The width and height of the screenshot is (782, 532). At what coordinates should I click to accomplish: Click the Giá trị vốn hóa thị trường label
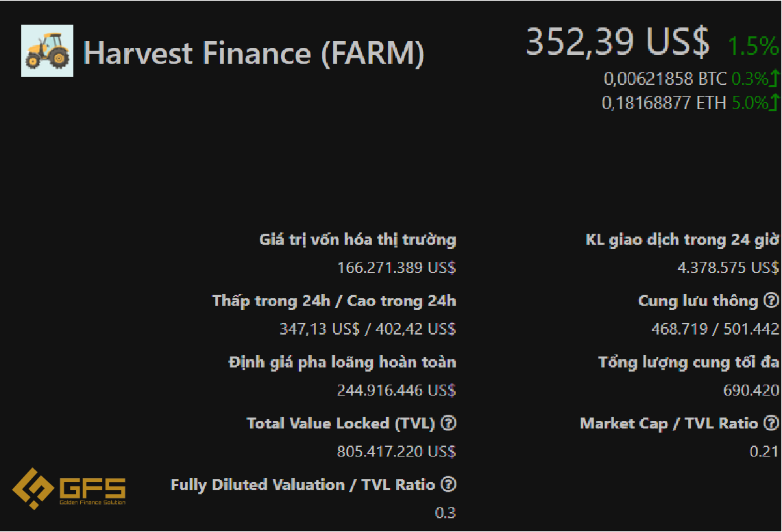click(x=358, y=239)
